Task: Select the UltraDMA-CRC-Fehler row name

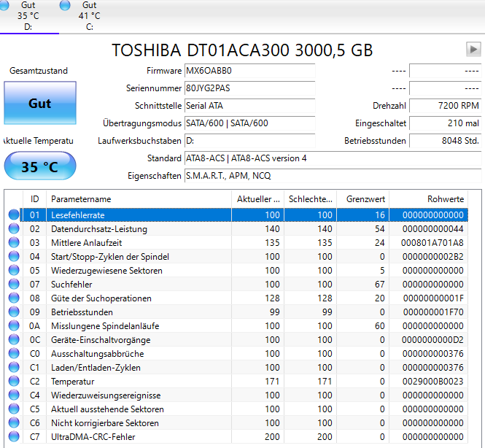Action: 93,437
